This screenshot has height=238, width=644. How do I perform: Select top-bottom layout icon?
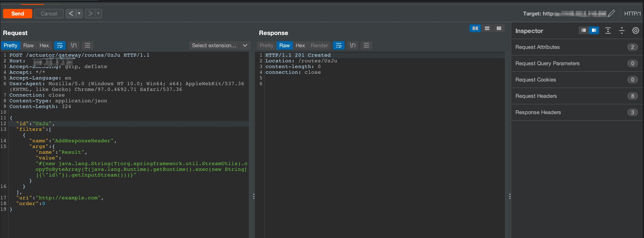point(487,28)
